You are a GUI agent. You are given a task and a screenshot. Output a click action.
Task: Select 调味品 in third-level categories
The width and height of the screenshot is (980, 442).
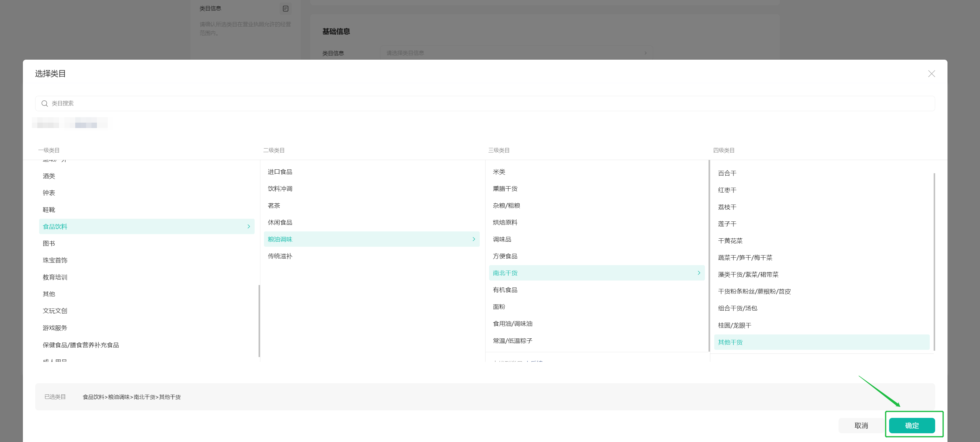(x=502, y=239)
